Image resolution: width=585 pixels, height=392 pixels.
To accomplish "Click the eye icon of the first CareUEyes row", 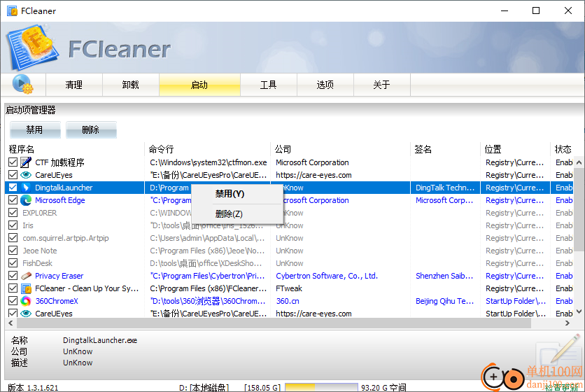I will [x=26, y=175].
